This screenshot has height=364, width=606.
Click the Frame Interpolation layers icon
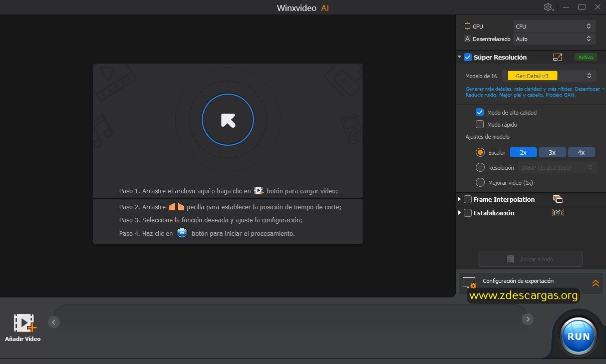[558, 199]
